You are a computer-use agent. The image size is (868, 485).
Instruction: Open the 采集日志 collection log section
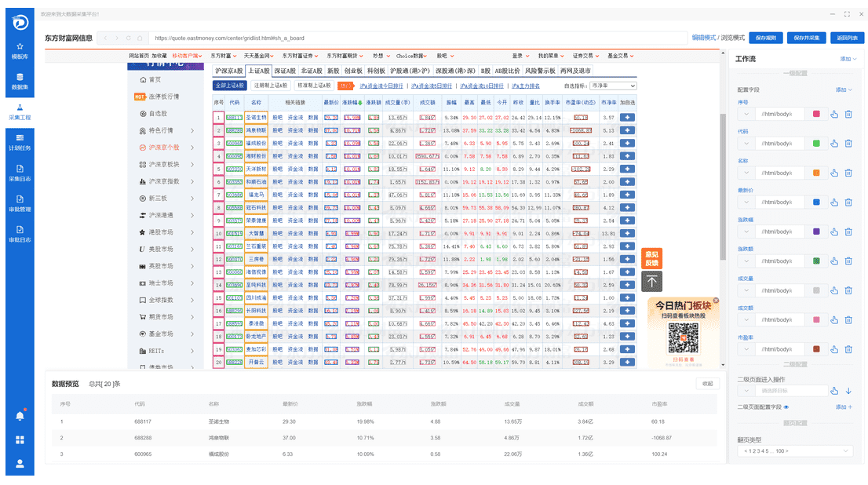click(x=20, y=173)
